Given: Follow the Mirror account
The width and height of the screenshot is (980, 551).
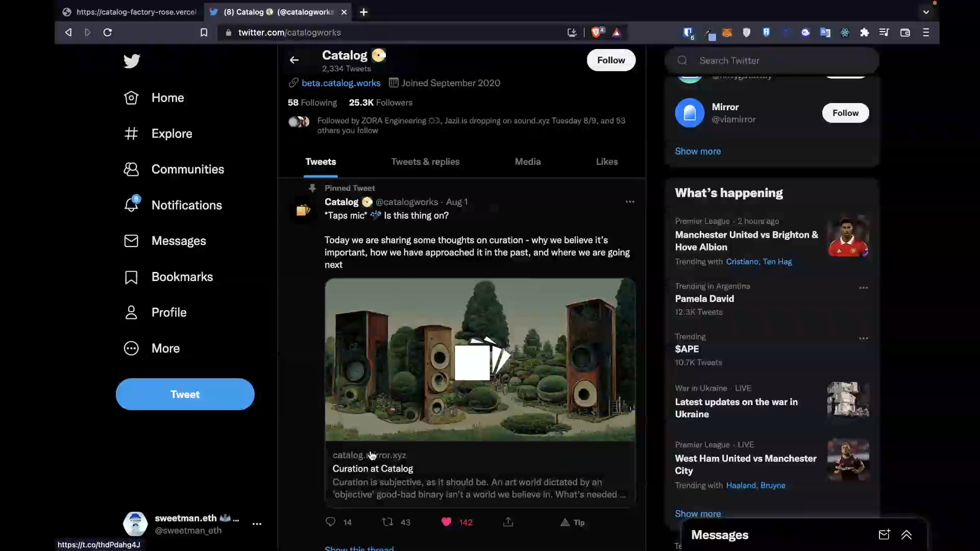Looking at the screenshot, I should 845,113.
